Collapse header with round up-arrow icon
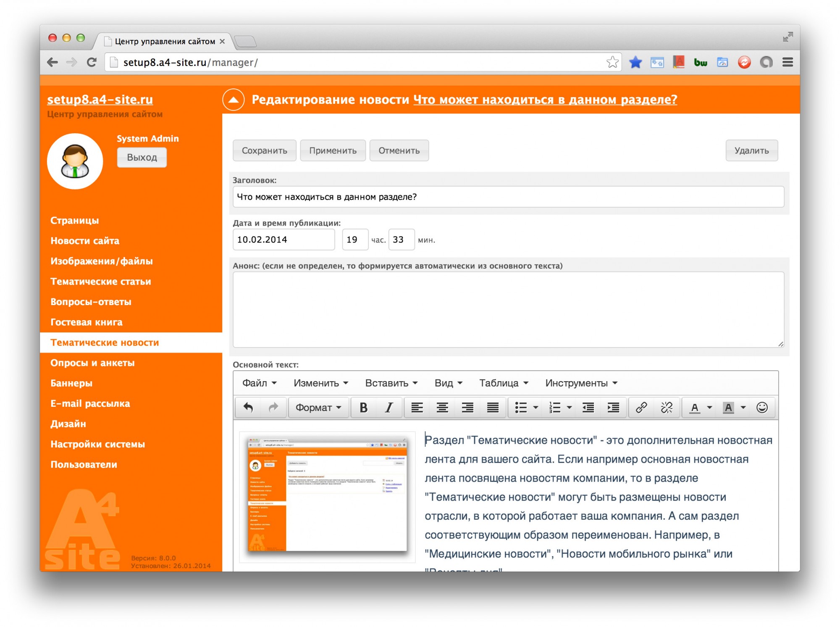The width and height of the screenshot is (840, 627). (234, 100)
